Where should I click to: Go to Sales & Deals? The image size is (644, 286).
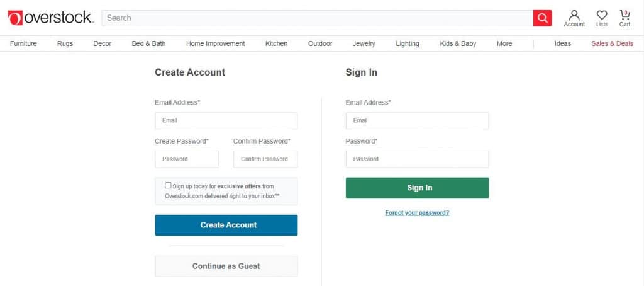click(612, 43)
